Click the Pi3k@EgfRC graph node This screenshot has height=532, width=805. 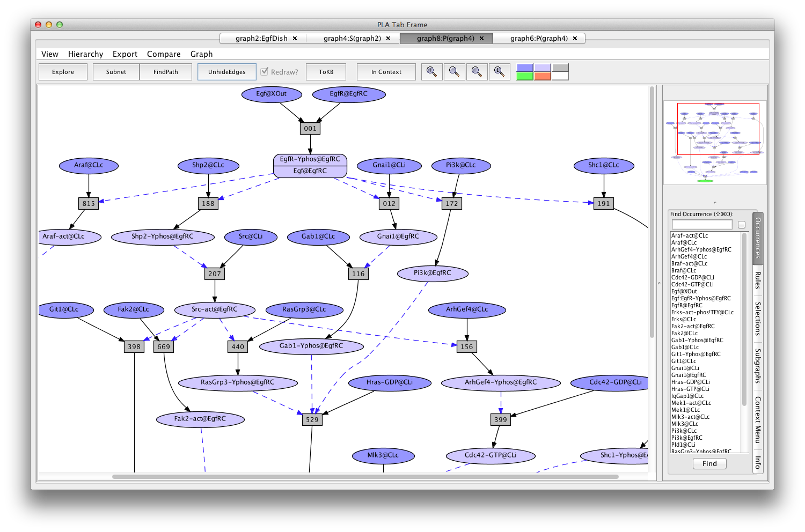433,273
